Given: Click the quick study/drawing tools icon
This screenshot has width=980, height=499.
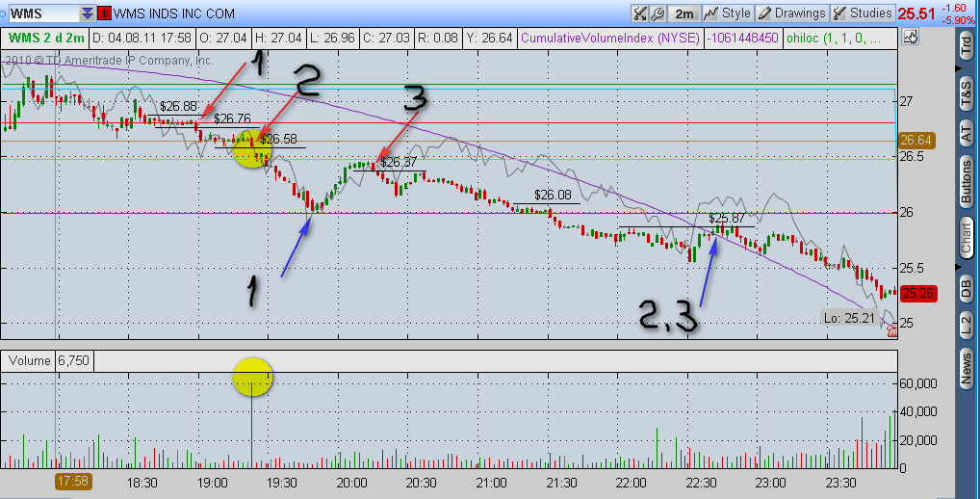Looking at the screenshot, I should (x=639, y=13).
